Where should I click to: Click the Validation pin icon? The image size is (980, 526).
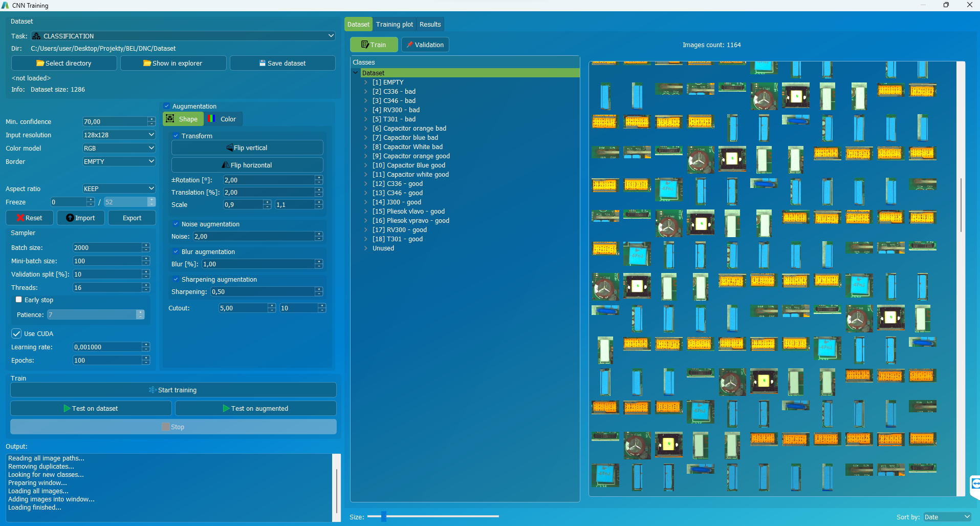point(409,45)
